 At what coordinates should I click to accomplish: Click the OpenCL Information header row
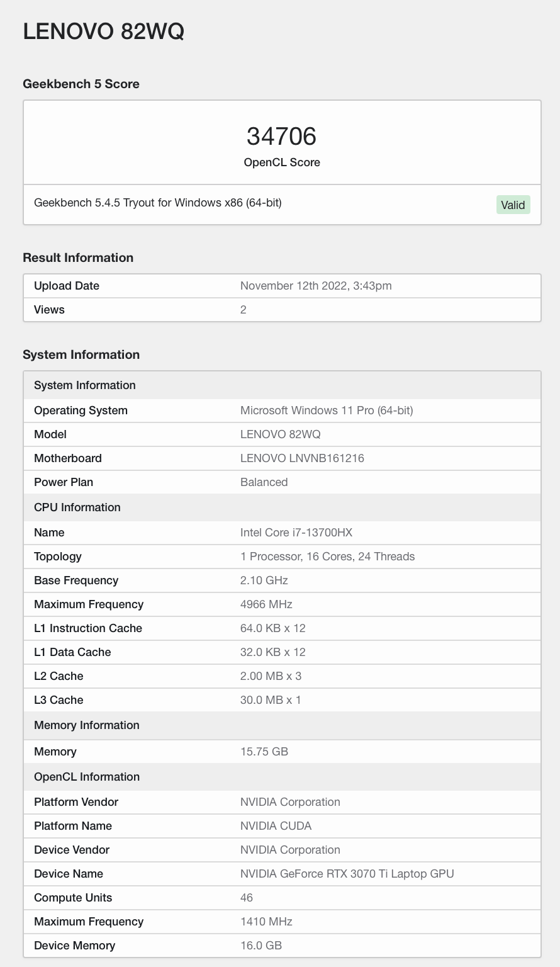[x=282, y=777]
